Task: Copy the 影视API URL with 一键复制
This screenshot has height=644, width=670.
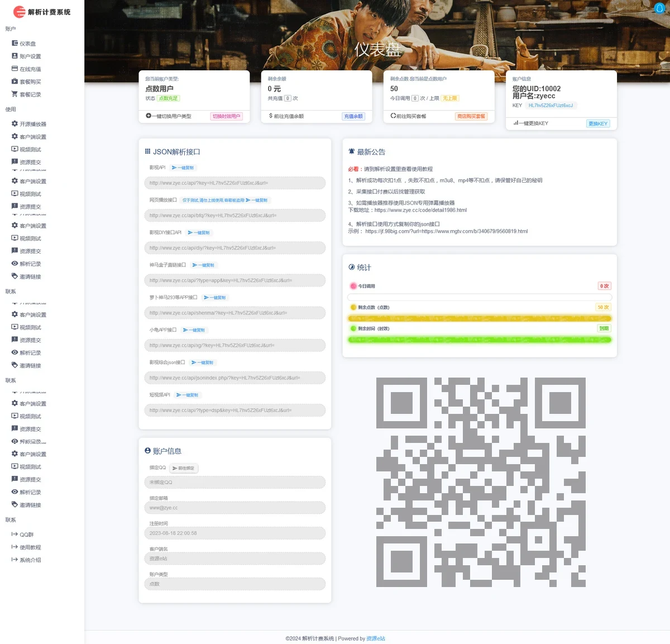Action: click(183, 168)
